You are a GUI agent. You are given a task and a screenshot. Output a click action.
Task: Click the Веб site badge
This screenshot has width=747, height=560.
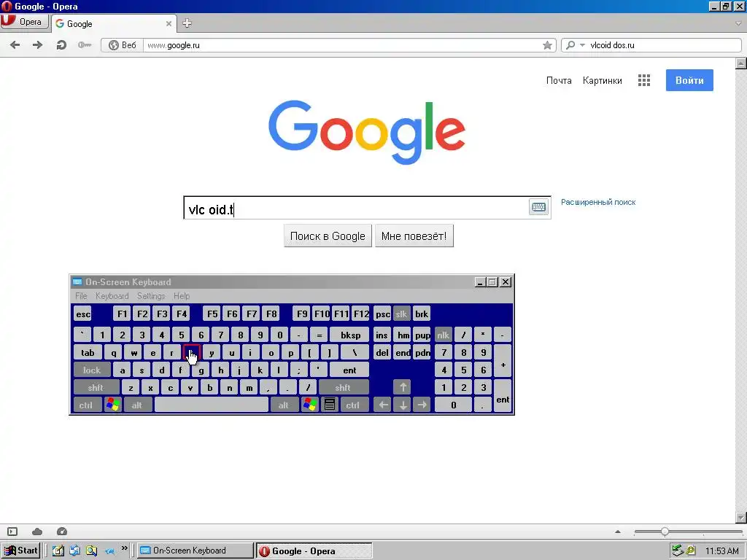pos(123,45)
